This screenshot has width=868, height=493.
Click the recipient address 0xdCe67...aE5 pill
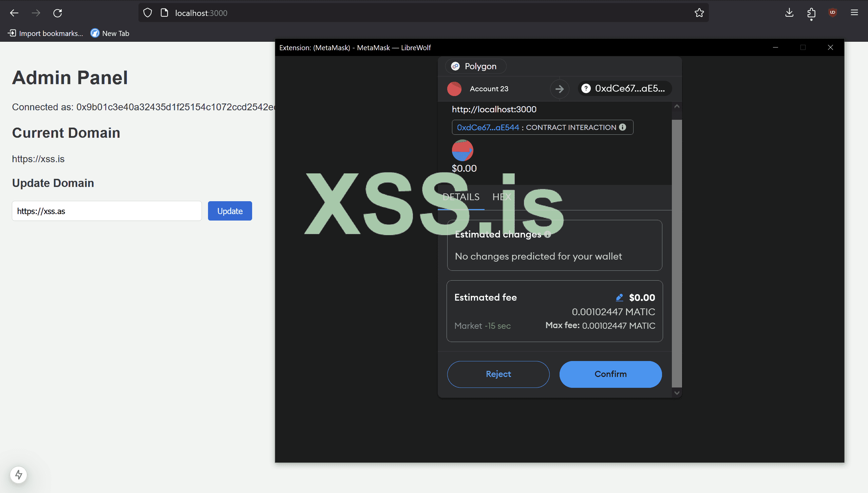click(x=624, y=89)
